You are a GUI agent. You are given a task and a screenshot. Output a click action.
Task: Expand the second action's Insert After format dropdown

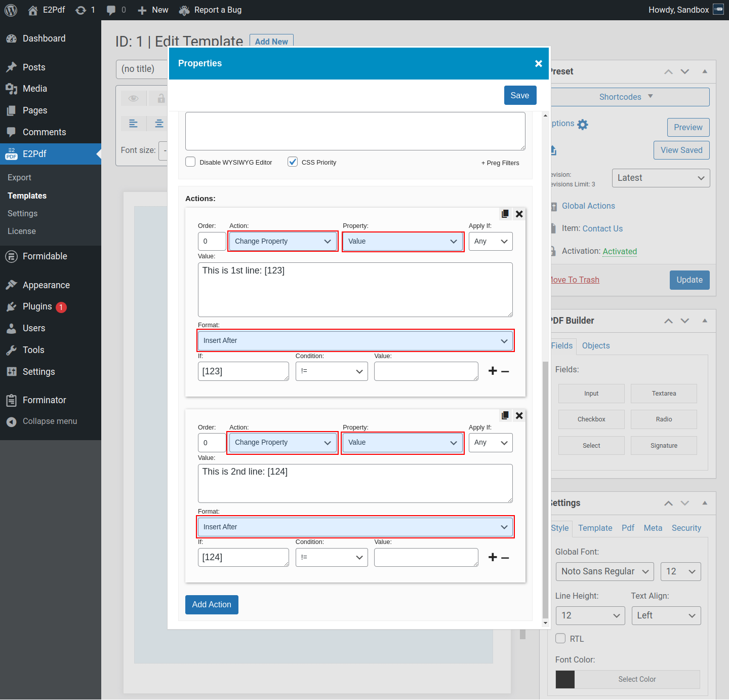click(355, 527)
